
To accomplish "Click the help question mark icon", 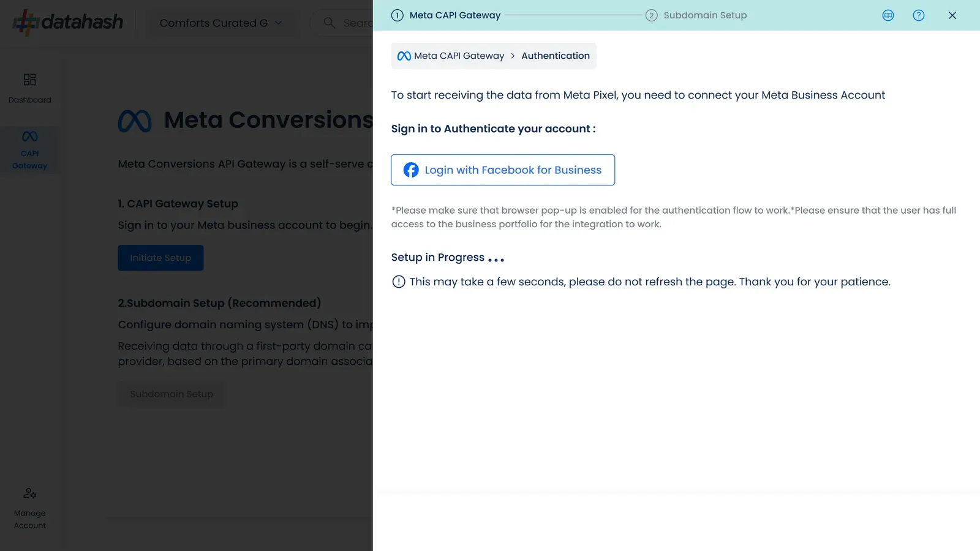I will point(918,15).
